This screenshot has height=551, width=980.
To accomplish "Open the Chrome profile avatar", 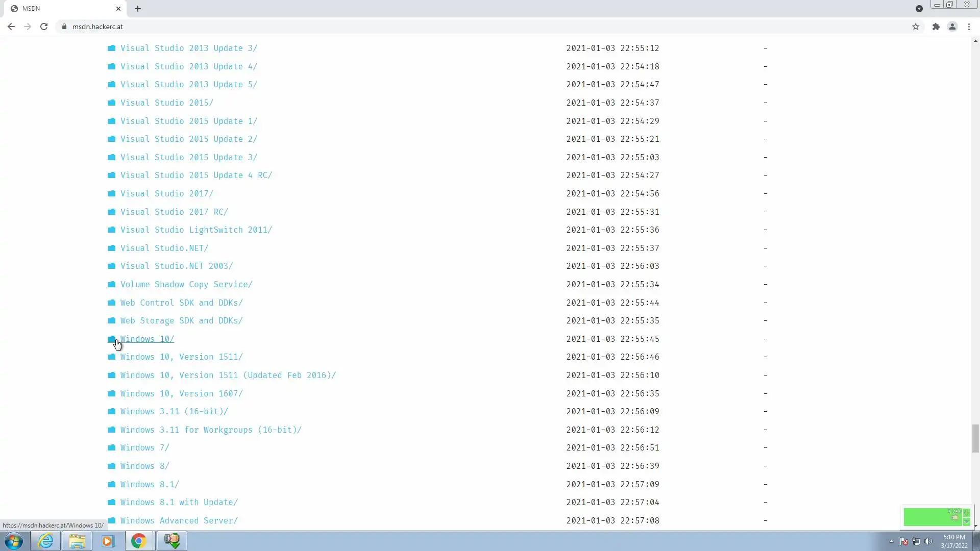I will click(952, 27).
